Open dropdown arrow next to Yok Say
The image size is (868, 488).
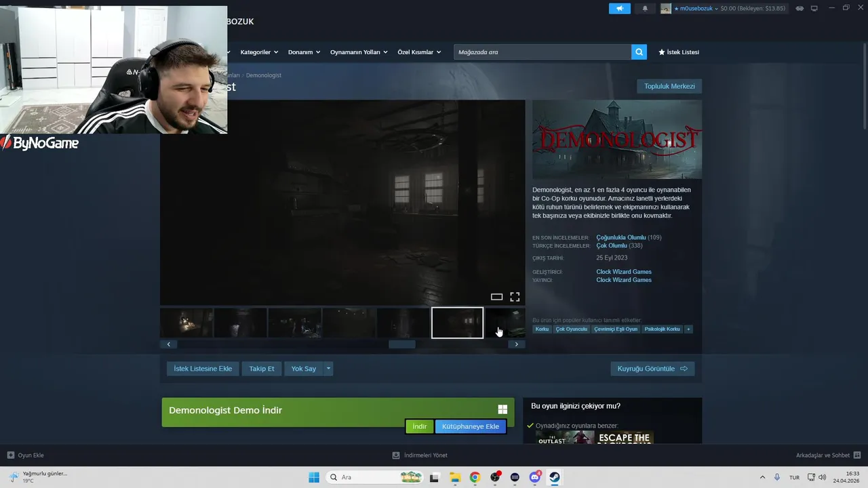(328, 369)
